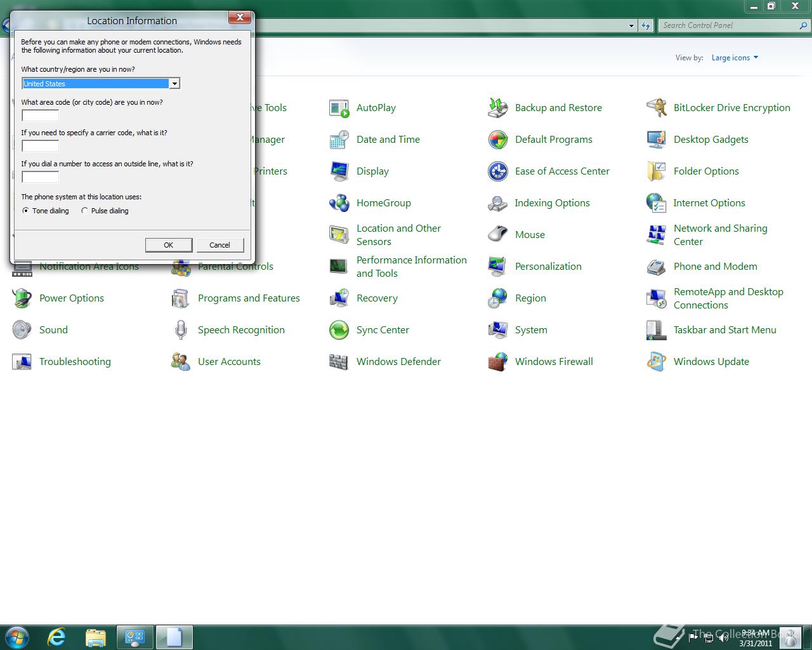Open Windows Explorer from the taskbar
The height and width of the screenshot is (650, 812).
point(96,637)
